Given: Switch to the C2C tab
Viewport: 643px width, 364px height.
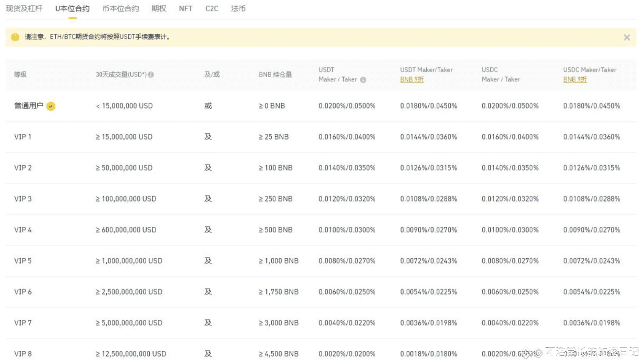Looking at the screenshot, I should [x=212, y=9].
